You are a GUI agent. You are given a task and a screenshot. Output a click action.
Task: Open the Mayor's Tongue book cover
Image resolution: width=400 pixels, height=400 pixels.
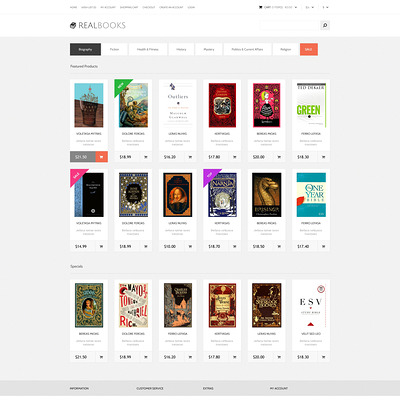(x=133, y=305)
